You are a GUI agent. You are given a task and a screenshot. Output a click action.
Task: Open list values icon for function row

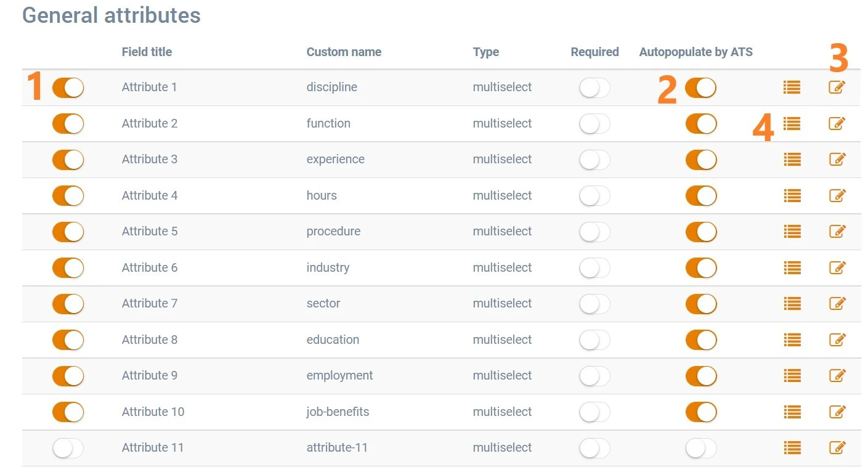coord(792,124)
